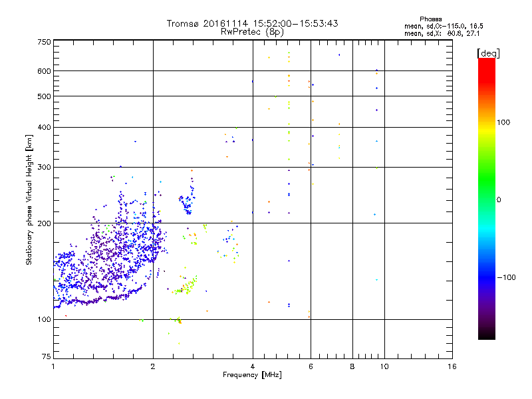Click the 'Frequency [MHz]' axis label
Viewport: 532px width, 399px height.
pyautogui.click(x=252, y=375)
